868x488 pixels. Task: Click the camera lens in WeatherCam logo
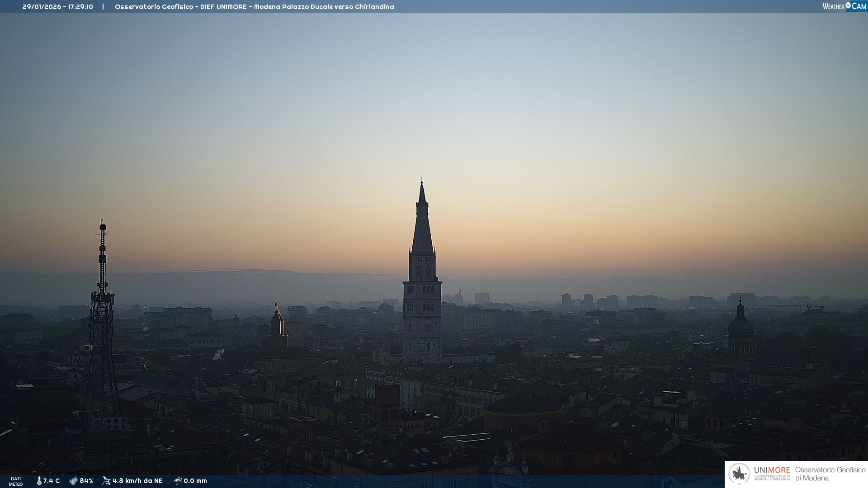pyautogui.click(x=848, y=5)
